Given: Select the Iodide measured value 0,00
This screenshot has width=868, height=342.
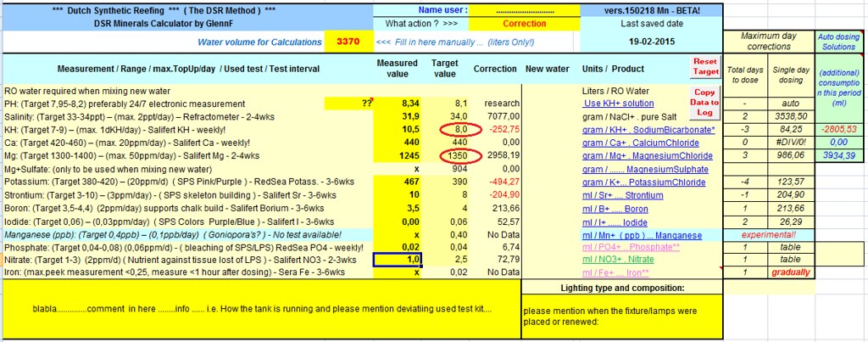Looking at the screenshot, I should (398, 222).
